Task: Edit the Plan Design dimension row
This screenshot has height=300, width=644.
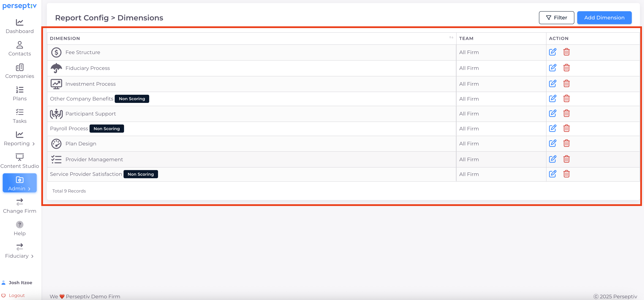Action: click(552, 143)
